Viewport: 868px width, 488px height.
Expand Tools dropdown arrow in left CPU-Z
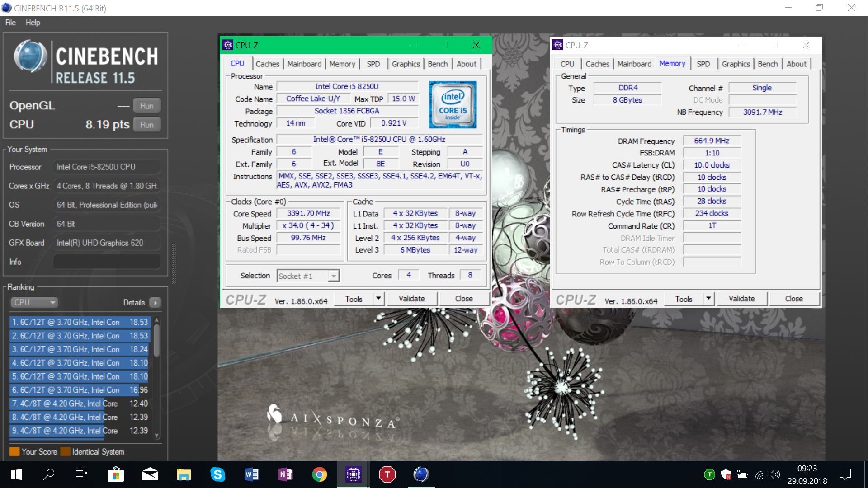click(x=379, y=299)
